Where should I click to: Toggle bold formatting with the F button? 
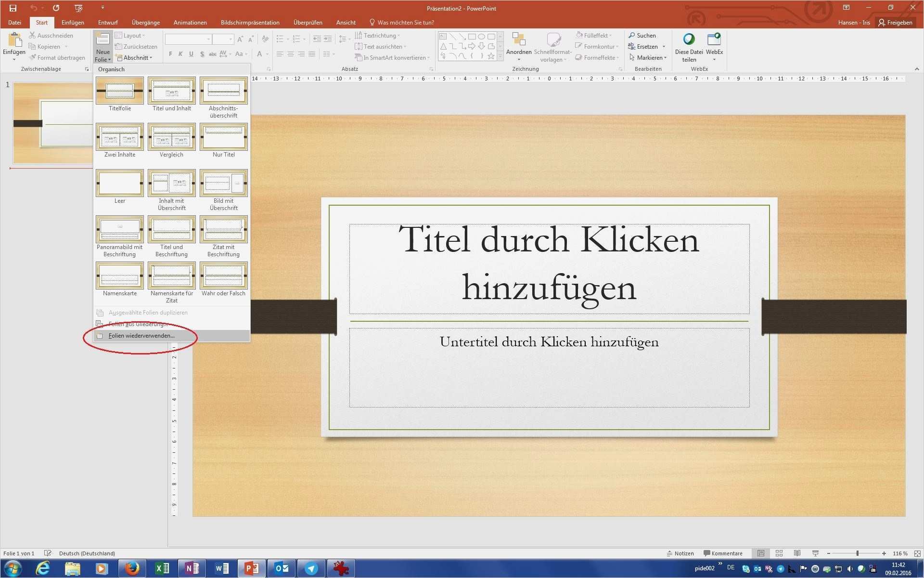(x=170, y=54)
